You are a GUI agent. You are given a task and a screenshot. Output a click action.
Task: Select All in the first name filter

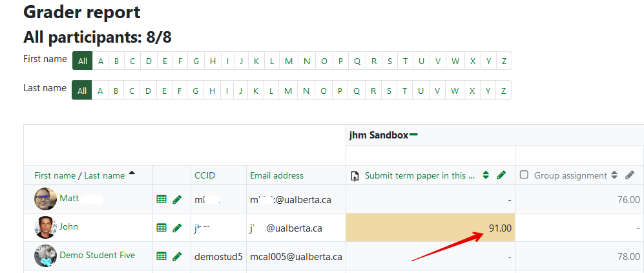(83, 61)
